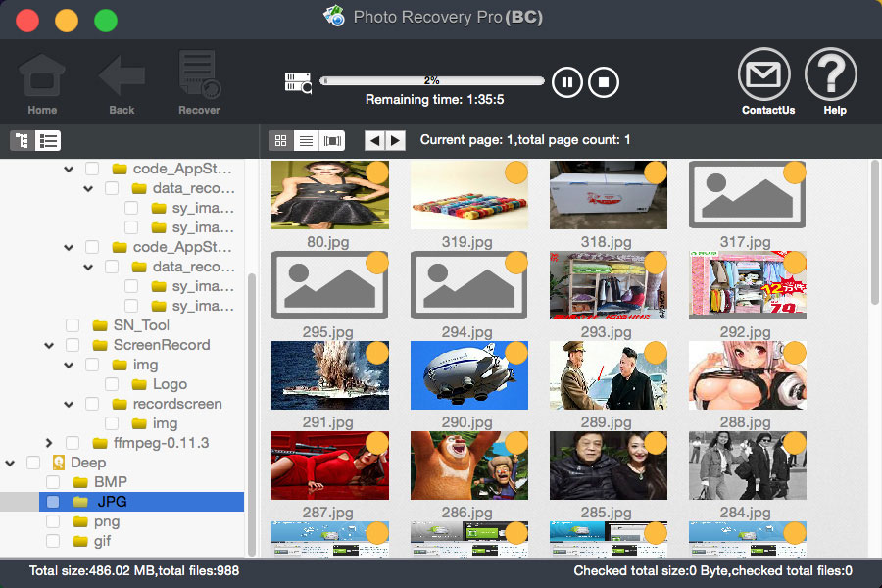Go to previous page of results
This screenshot has height=588, width=882.
(374, 141)
